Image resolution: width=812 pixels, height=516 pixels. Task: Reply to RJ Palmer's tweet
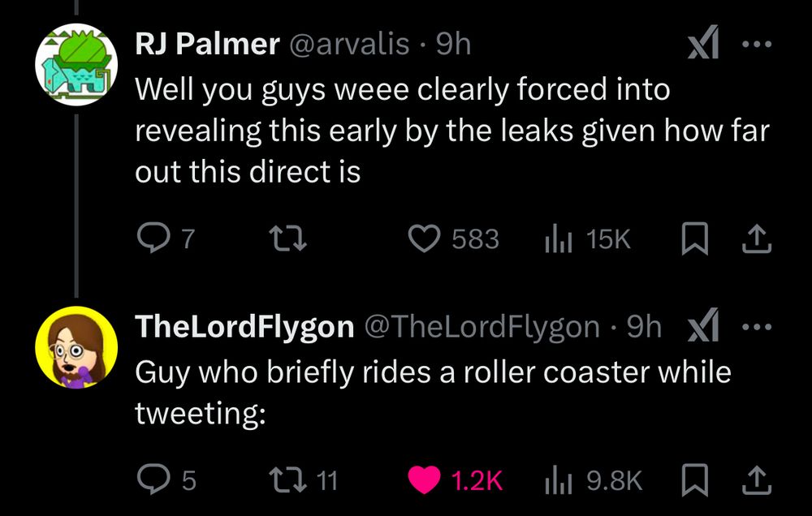pyautogui.click(x=150, y=239)
